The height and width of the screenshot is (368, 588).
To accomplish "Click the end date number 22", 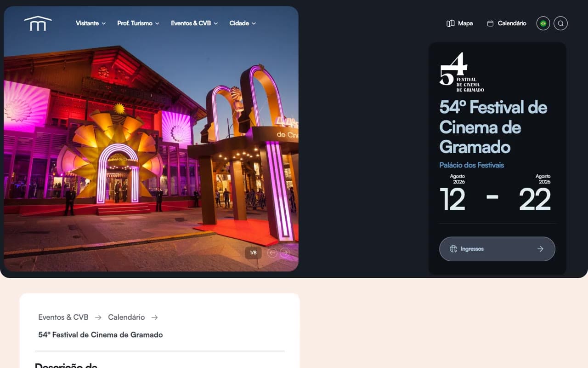I will click(535, 199).
